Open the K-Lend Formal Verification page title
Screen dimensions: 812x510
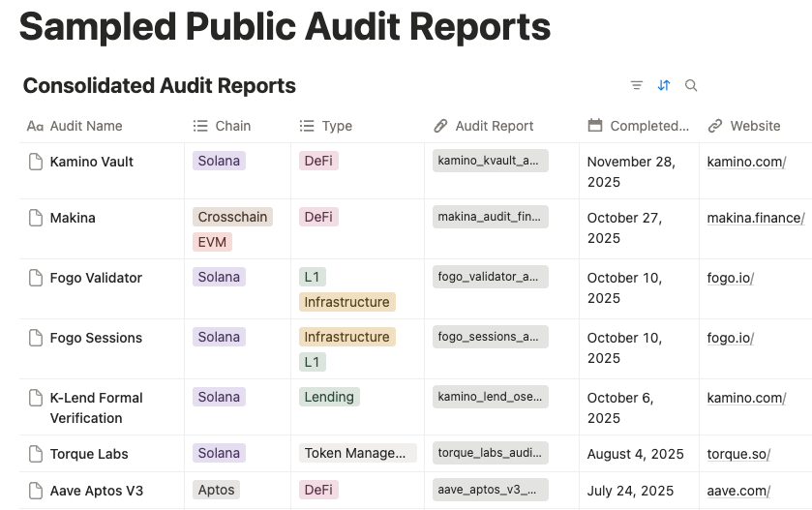tap(97, 407)
